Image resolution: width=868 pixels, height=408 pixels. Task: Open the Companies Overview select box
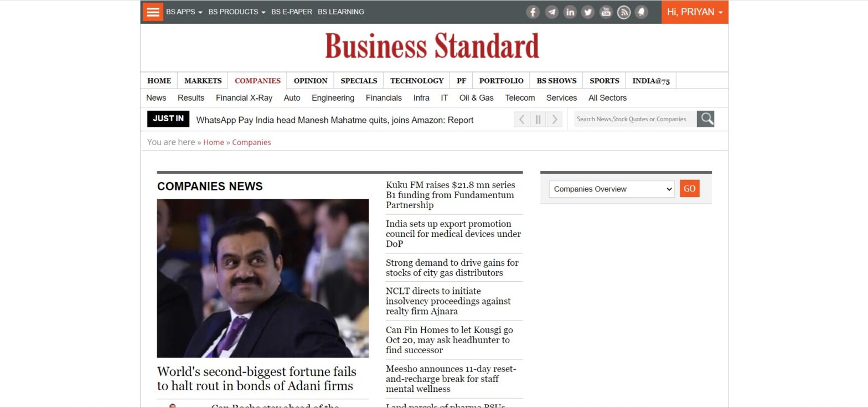[x=612, y=189]
